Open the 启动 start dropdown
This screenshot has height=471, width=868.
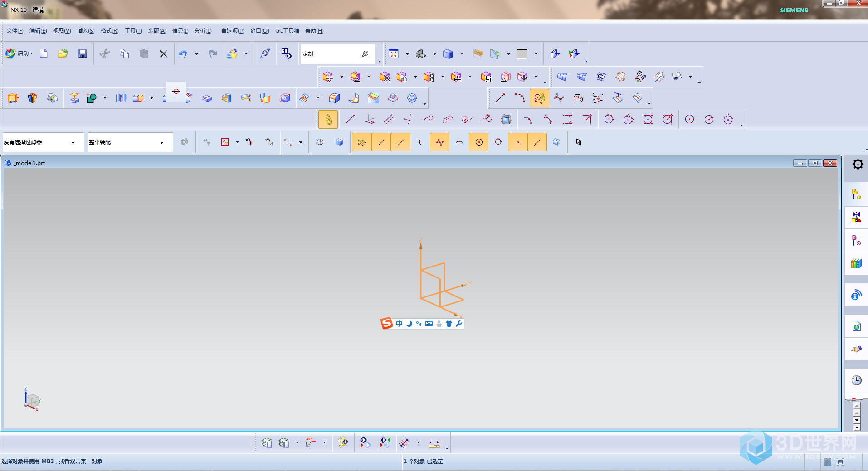click(x=19, y=53)
